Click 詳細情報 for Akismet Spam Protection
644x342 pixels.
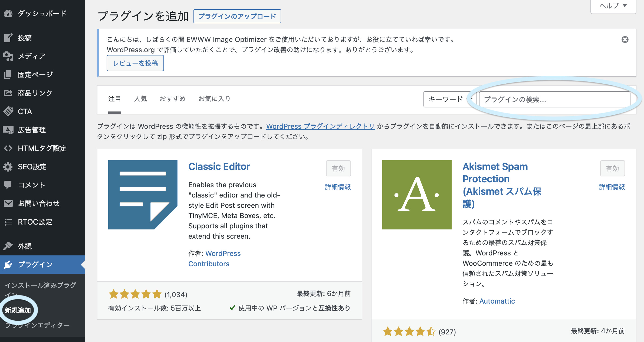coord(612,187)
